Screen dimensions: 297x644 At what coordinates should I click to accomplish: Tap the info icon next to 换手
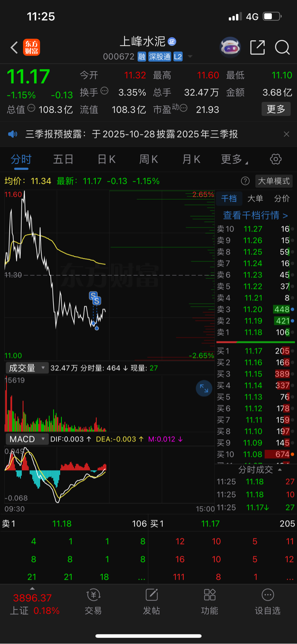click(x=104, y=91)
